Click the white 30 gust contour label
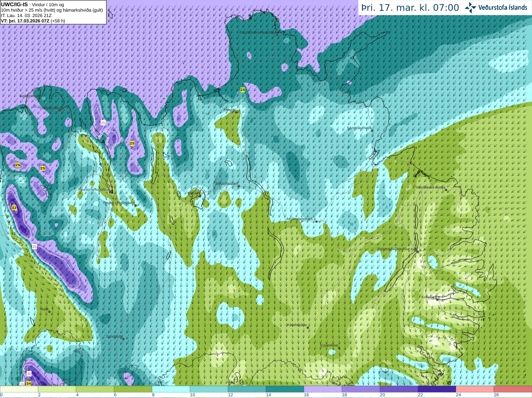532x398 pixels. 29,374
